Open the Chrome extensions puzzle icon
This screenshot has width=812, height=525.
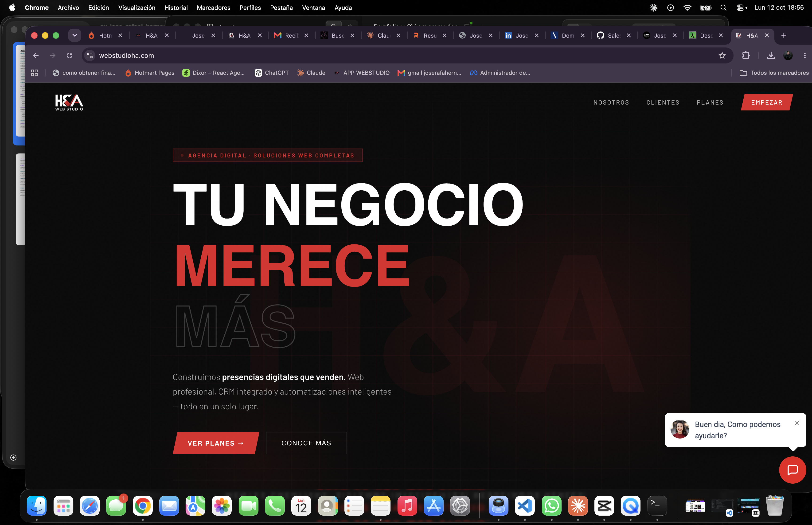coord(746,55)
